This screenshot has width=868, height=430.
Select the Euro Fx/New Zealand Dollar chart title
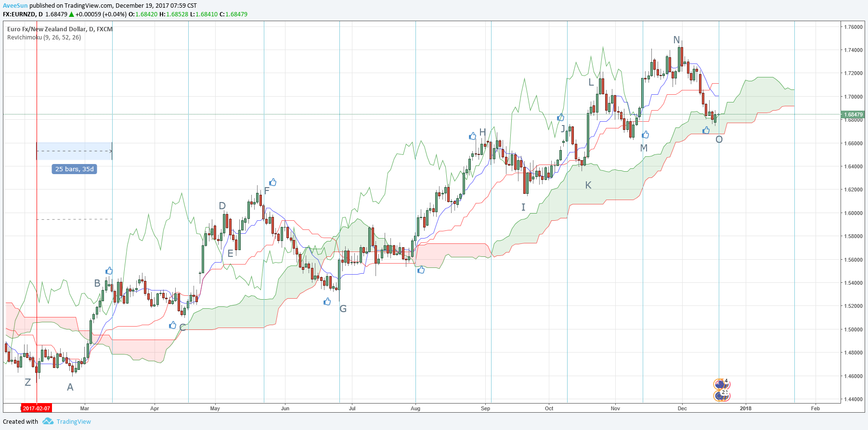60,29
